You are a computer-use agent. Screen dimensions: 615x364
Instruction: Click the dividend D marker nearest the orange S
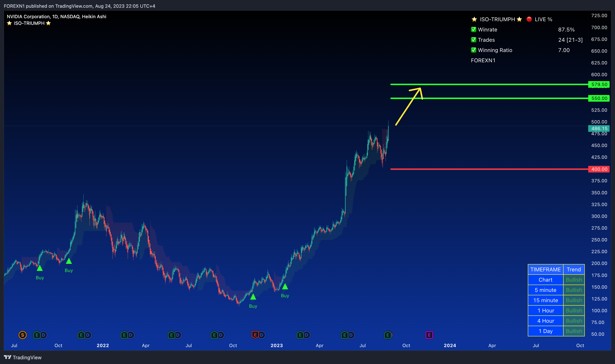[43, 335]
